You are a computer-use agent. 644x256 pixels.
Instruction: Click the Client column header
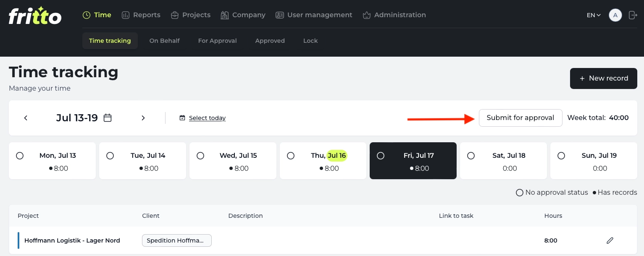(x=151, y=216)
